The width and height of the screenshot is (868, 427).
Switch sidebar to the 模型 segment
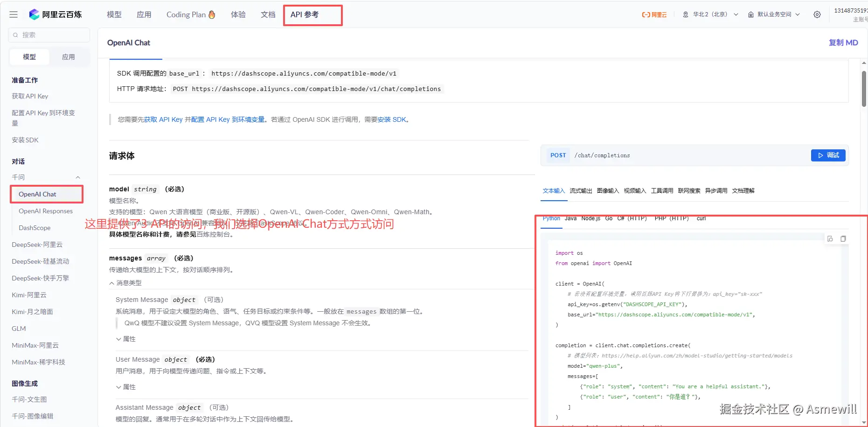pos(29,57)
